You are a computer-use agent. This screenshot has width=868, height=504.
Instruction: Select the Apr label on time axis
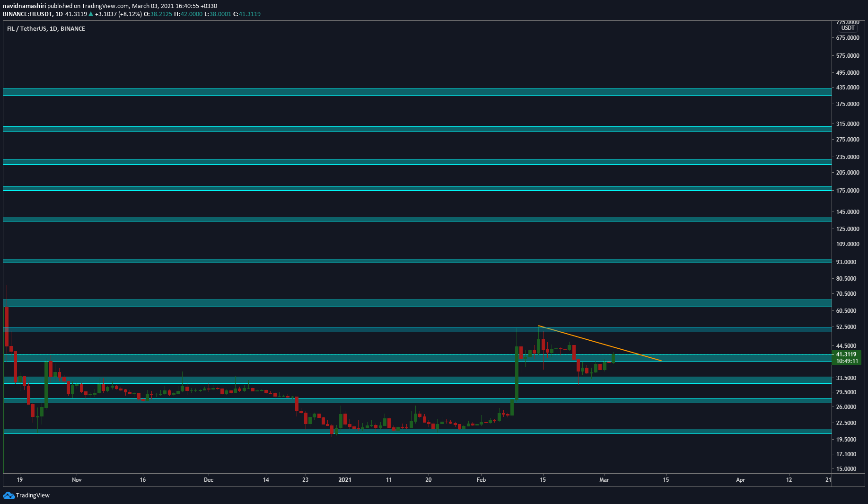tap(740, 480)
